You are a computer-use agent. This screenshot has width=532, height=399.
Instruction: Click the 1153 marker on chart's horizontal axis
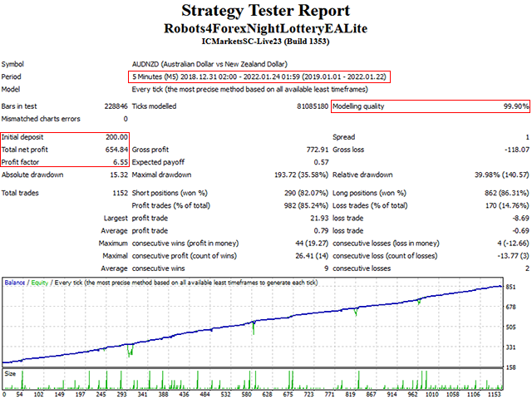[495, 394]
